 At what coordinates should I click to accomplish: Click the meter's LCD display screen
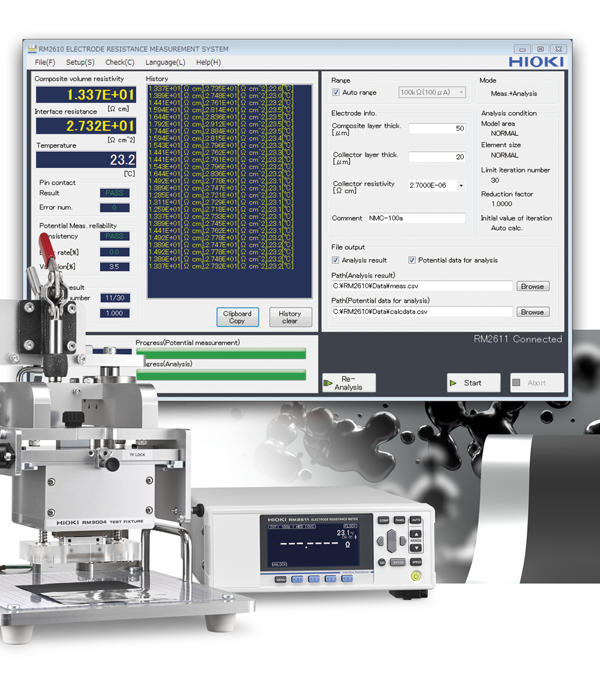[313, 545]
